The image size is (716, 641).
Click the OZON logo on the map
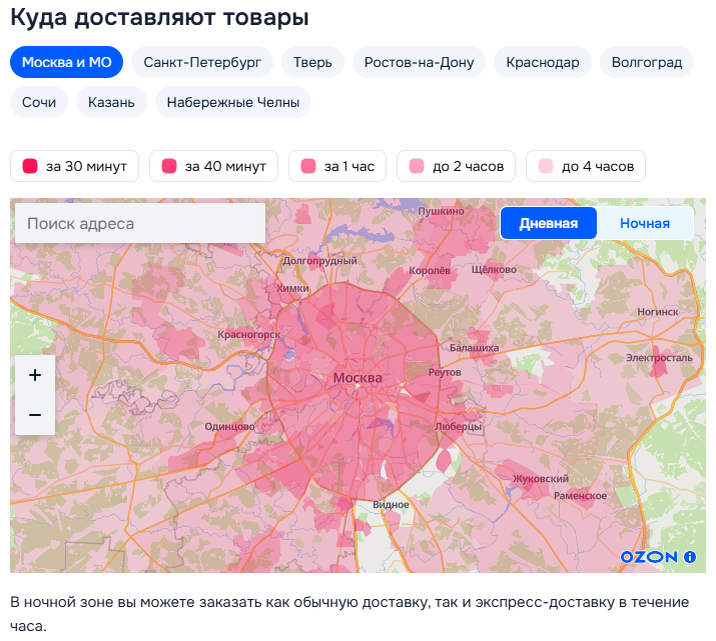pyautogui.click(x=649, y=557)
